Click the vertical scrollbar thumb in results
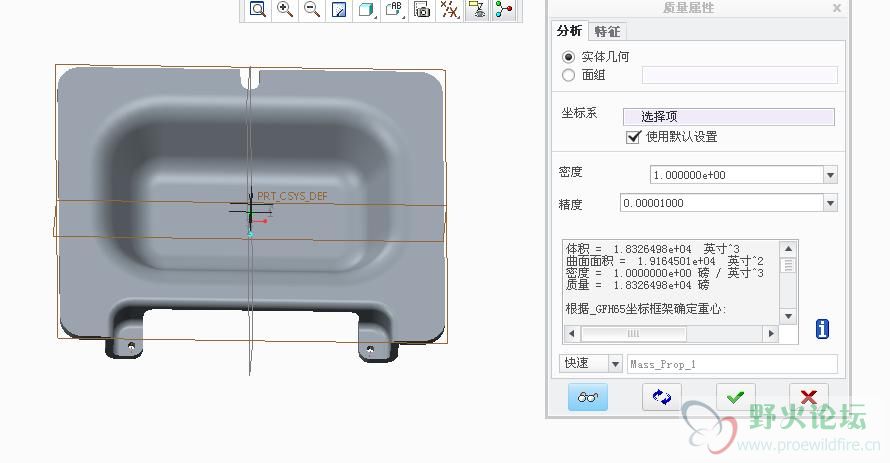 pos(788,265)
